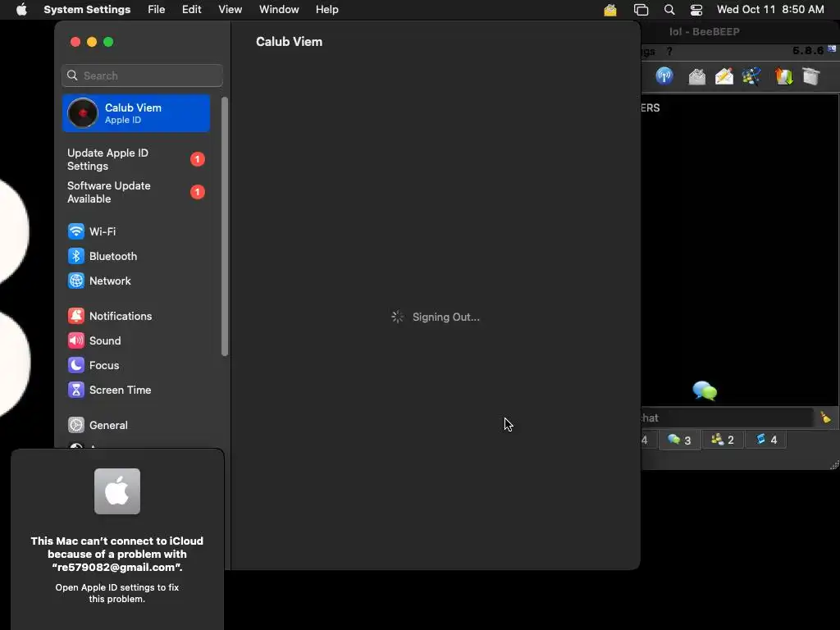This screenshot has width=840, height=630.
Task: Open the File menu
Action: (157, 10)
